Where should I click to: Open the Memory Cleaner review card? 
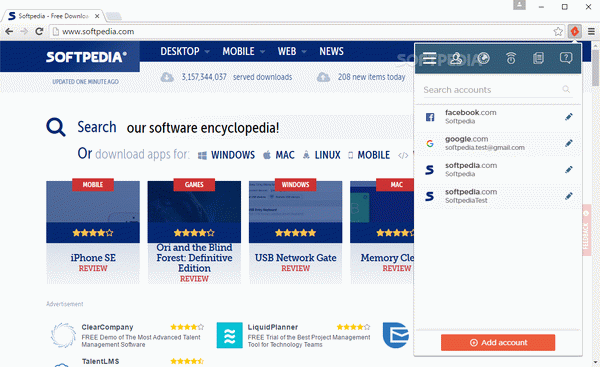pyautogui.click(x=382, y=232)
